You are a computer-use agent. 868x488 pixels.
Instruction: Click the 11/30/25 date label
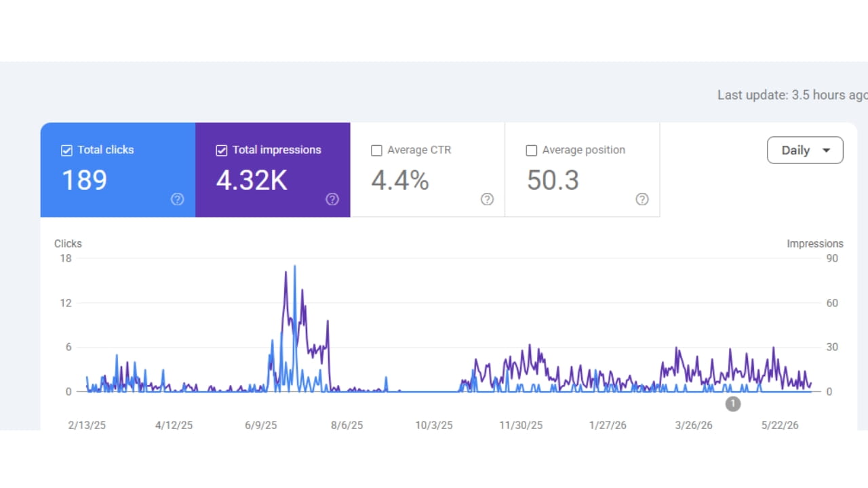(521, 426)
